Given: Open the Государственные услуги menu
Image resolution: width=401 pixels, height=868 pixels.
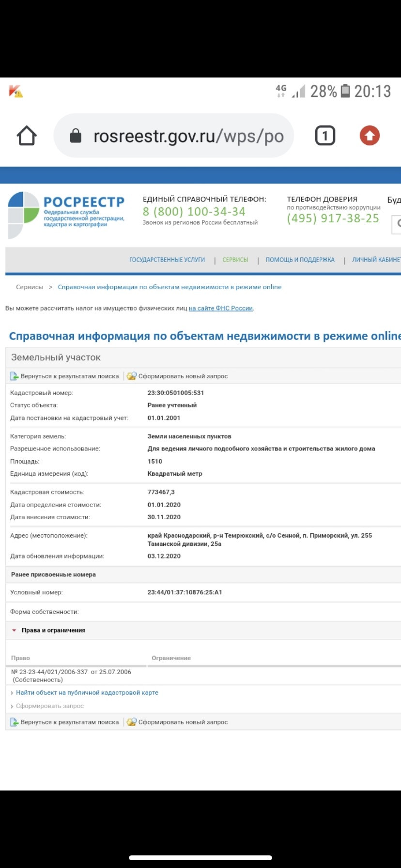Looking at the screenshot, I should 167,260.
